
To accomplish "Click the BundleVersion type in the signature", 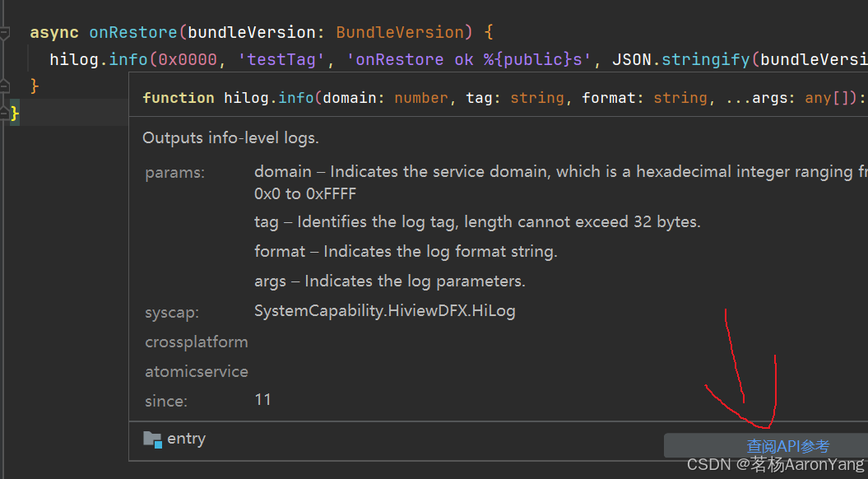I will tap(400, 32).
